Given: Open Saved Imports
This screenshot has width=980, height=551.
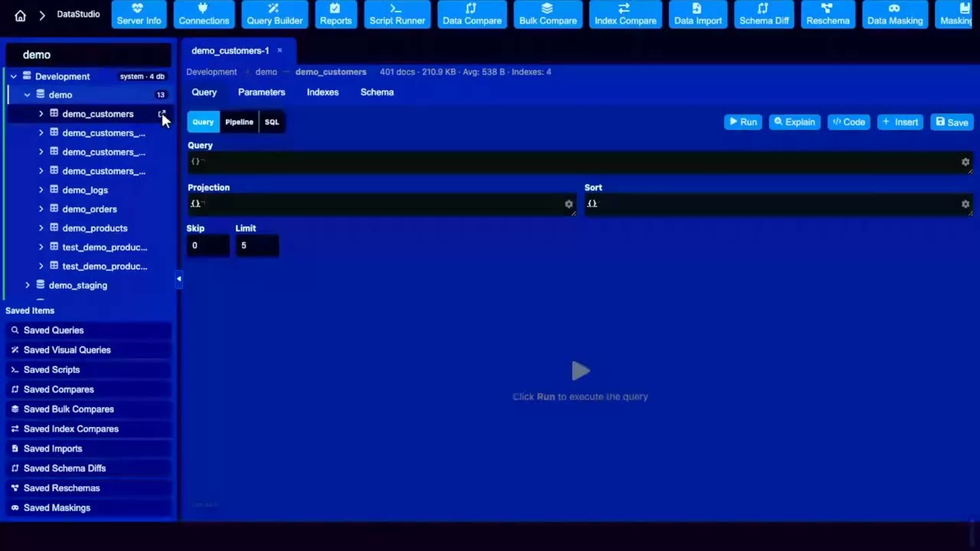Looking at the screenshot, I should pos(89,448).
